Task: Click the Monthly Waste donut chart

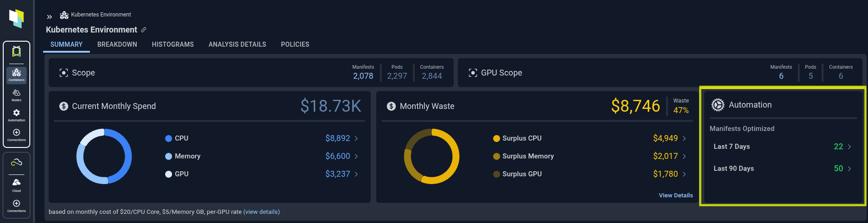Action: (432, 156)
